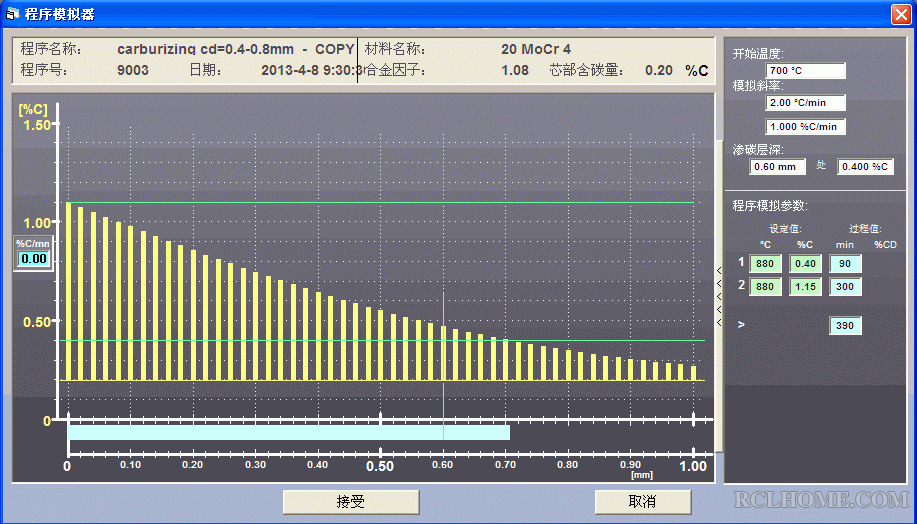
Task: Click the 程序模拟参数 heading
Action: tap(770, 206)
